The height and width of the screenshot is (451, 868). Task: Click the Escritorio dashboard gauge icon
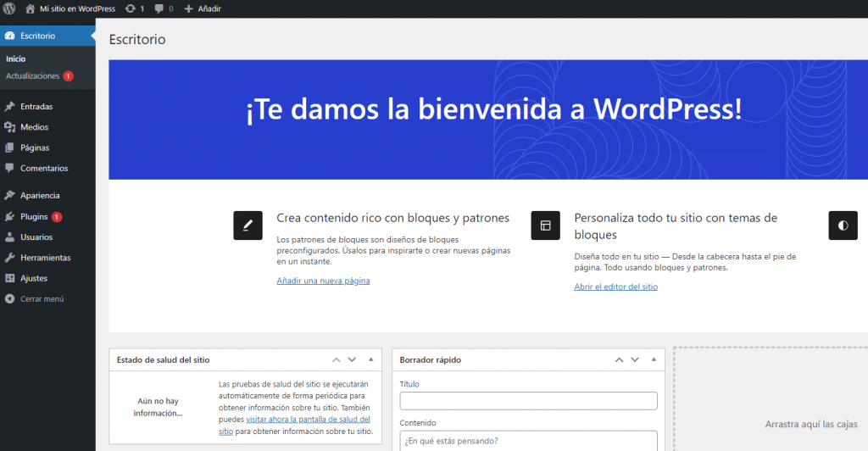9,36
